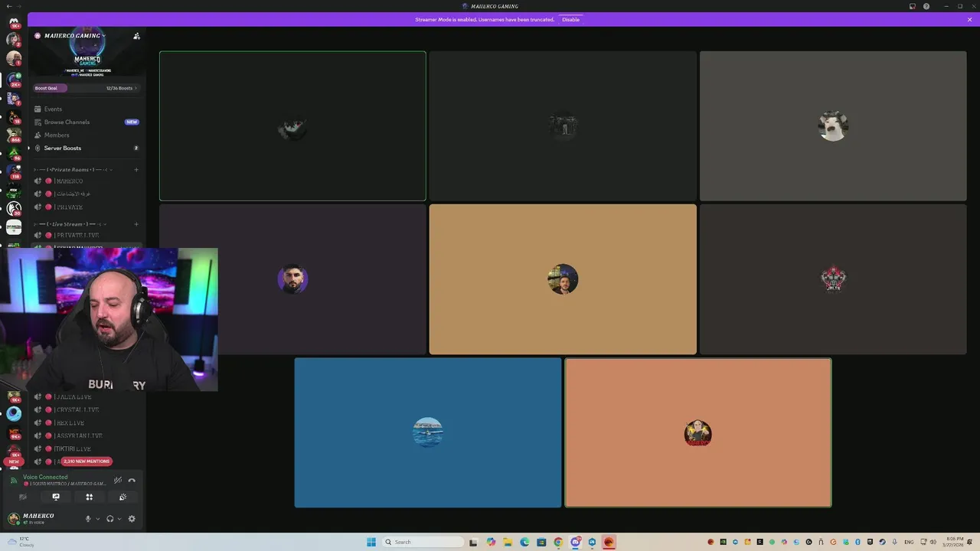
Task: Add a channel to the Live Stream category
Action: [x=136, y=224]
